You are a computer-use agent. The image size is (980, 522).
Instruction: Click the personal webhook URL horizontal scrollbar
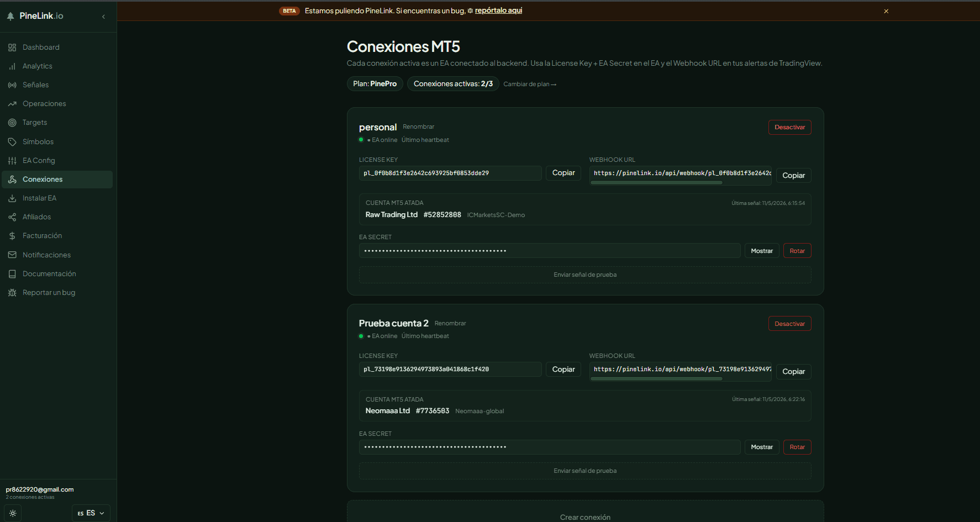click(656, 183)
